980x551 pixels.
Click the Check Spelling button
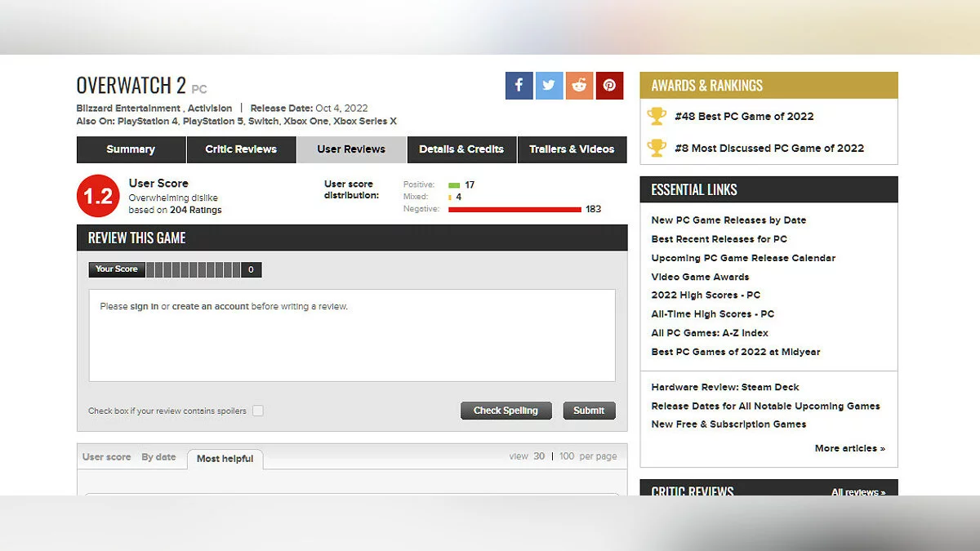[506, 411]
